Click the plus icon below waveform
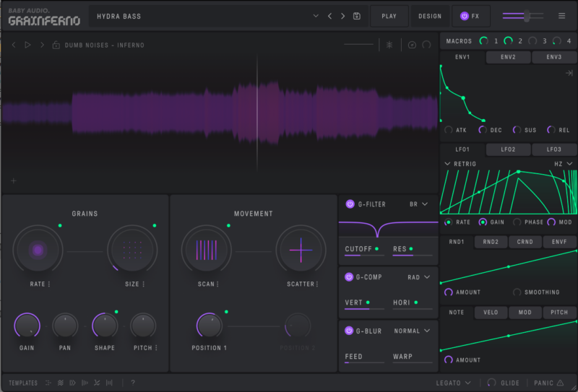Screen dimensions: 578x392 [14, 181]
